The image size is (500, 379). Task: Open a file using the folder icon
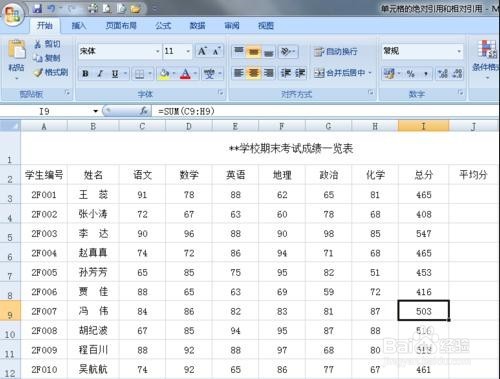[x=135, y=9]
